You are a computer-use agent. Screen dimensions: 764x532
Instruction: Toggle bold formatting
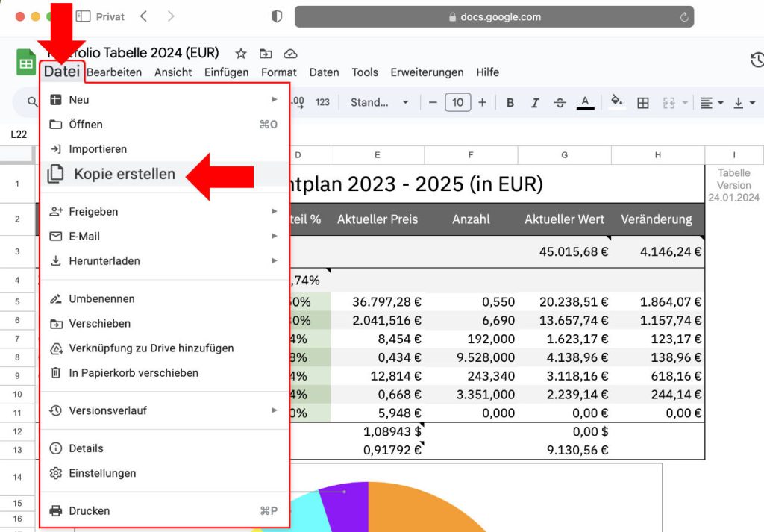(510, 103)
